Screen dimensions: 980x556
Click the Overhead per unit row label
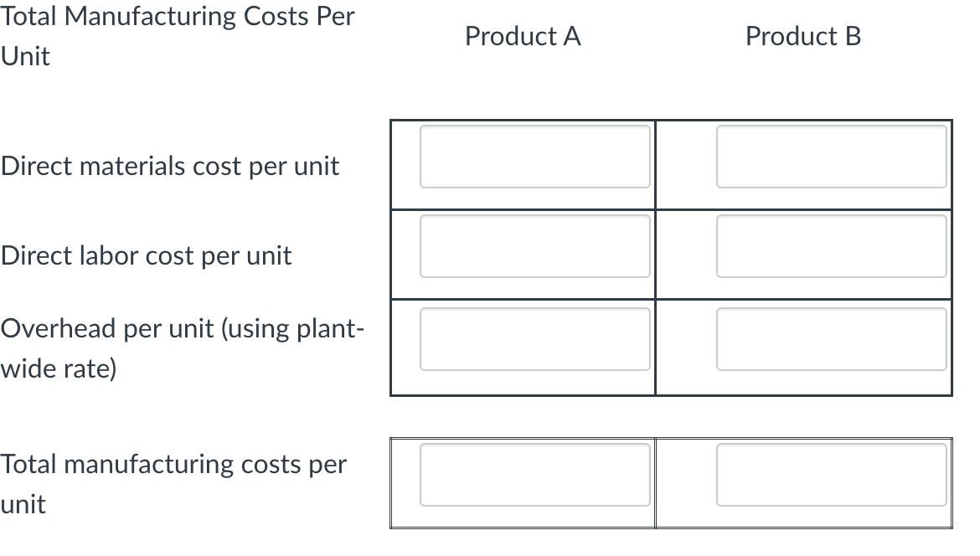(182, 347)
